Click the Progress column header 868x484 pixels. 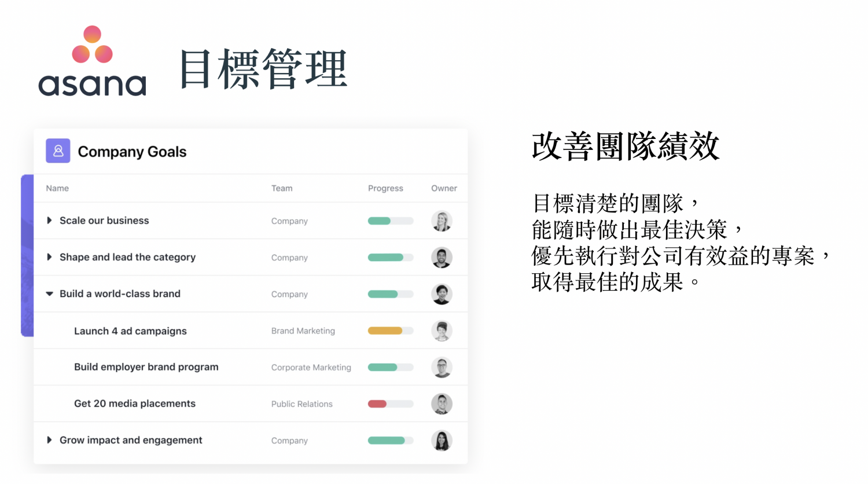click(385, 188)
